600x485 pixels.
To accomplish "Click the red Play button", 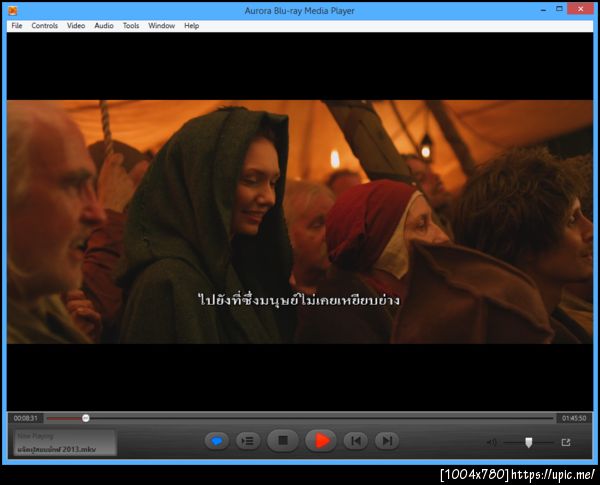I will (321, 441).
